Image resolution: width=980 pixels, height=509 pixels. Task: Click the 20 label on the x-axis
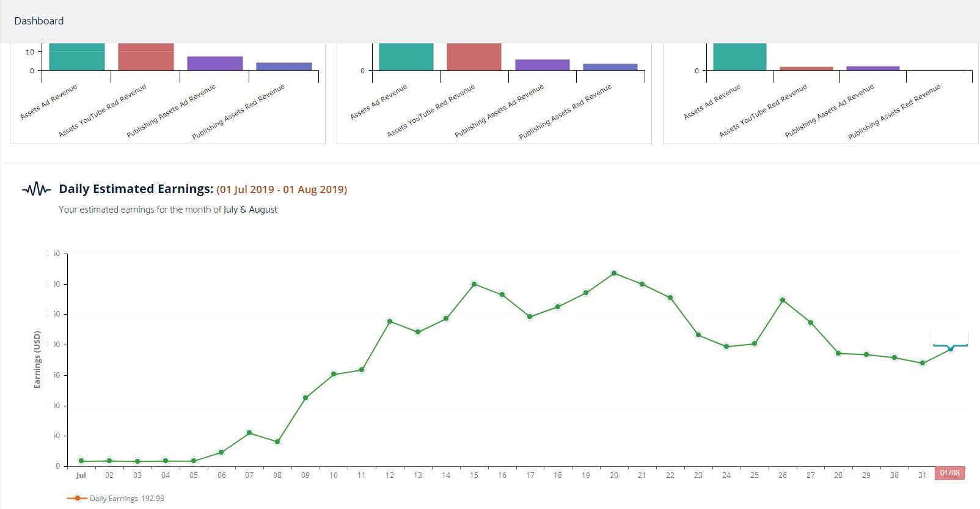click(x=614, y=475)
